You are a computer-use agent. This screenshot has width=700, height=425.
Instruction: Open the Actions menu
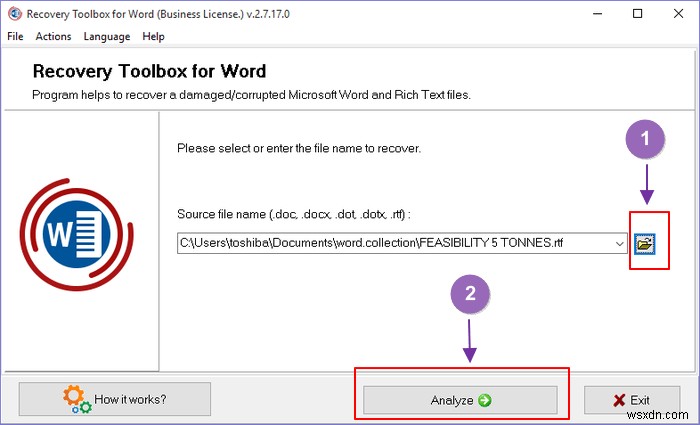pyautogui.click(x=53, y=37)
